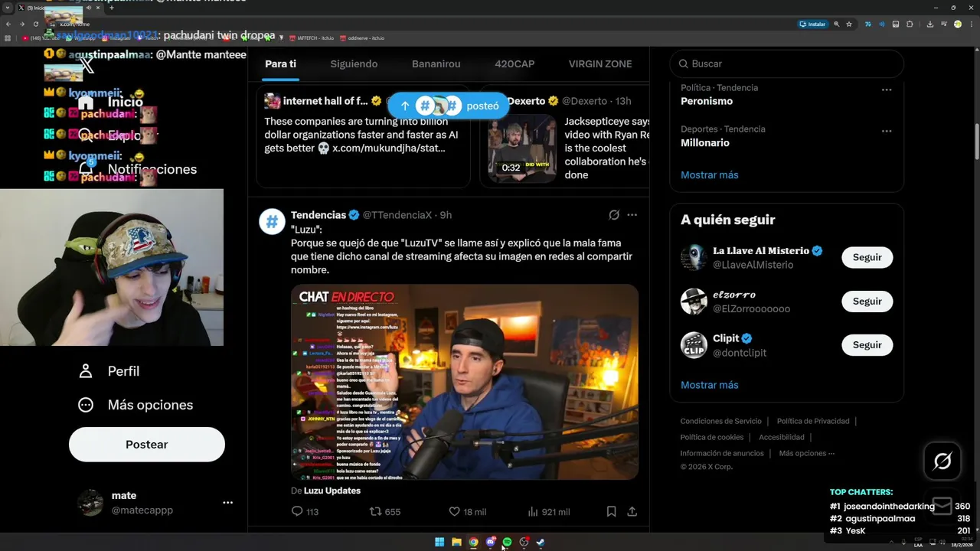Switch to the Siguiendo tab
980x551 pixels.
tap(354, 64)
